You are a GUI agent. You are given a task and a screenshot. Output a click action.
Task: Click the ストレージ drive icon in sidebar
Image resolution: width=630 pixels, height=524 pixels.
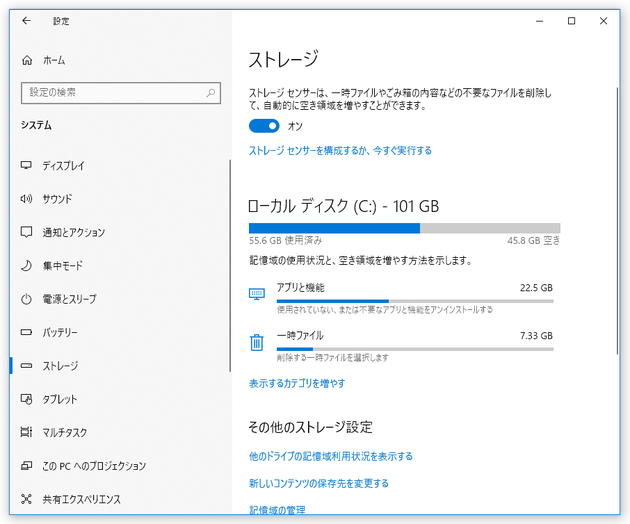coord(26,366)
